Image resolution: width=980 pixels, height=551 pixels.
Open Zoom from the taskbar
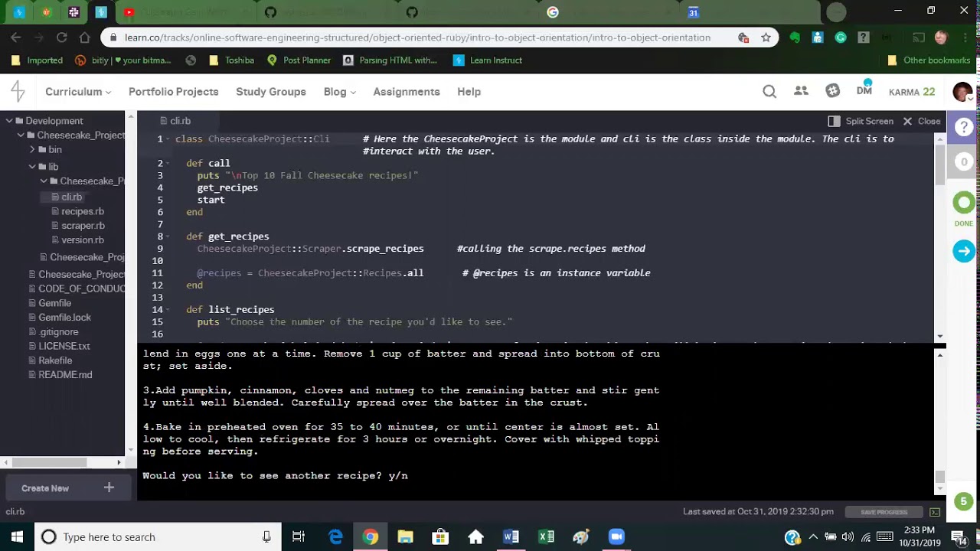(616, 536)
